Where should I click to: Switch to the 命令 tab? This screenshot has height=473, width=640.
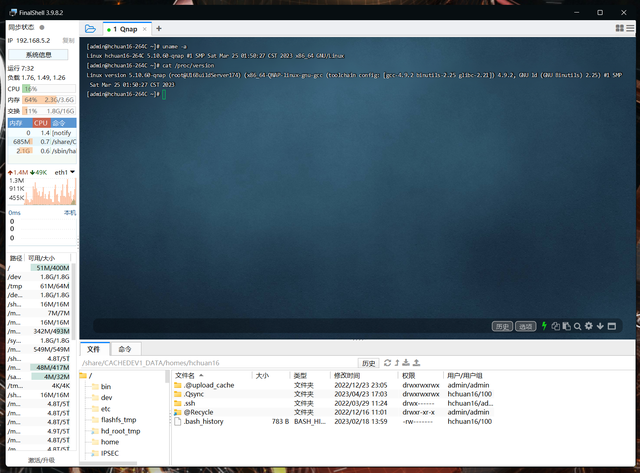pos(125,349)
